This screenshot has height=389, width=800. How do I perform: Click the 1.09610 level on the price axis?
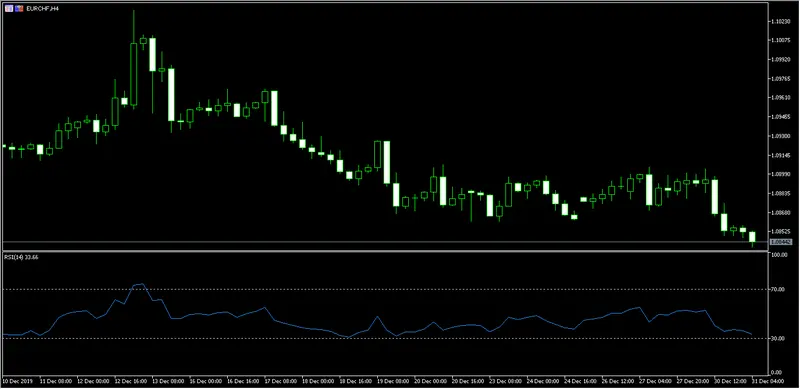[x=781, y=98]
